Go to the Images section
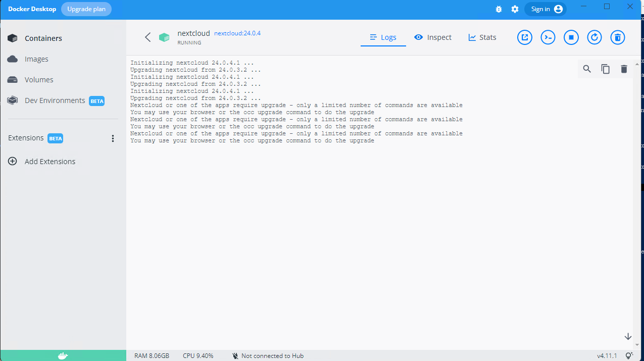 click(x=35, y=59)
